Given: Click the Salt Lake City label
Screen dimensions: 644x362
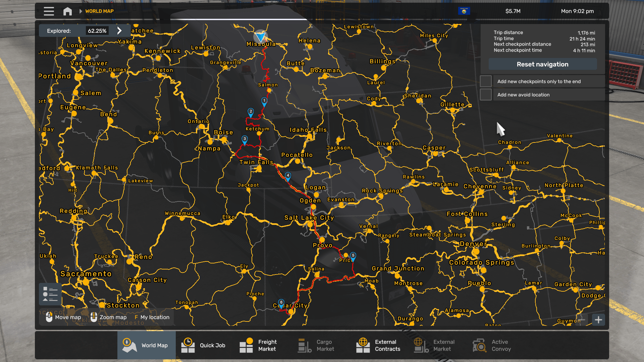Looking at the screenshot, I should tap(309, 218).
